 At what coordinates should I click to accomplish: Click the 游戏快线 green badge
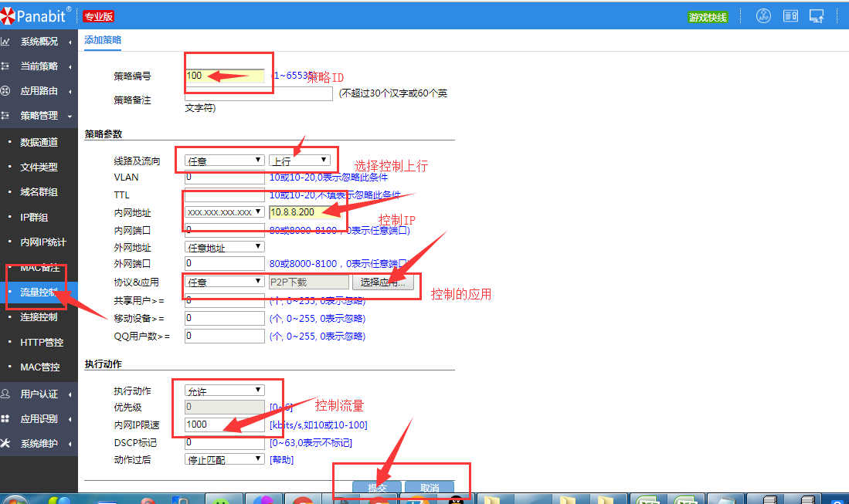708,17
